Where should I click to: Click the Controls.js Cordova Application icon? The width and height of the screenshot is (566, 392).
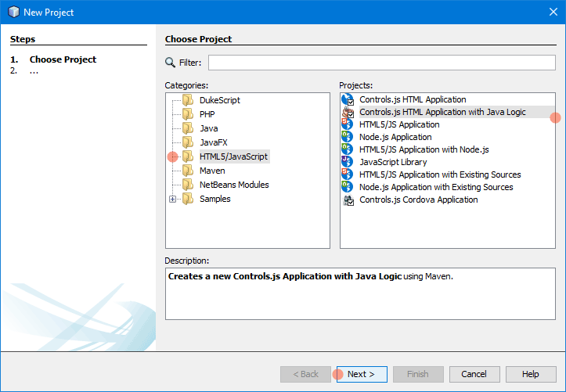point(348,200)
